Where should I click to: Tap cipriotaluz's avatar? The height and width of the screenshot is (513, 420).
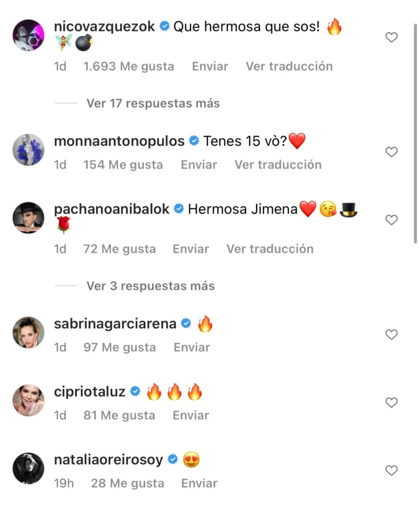(x=29, y=400)
